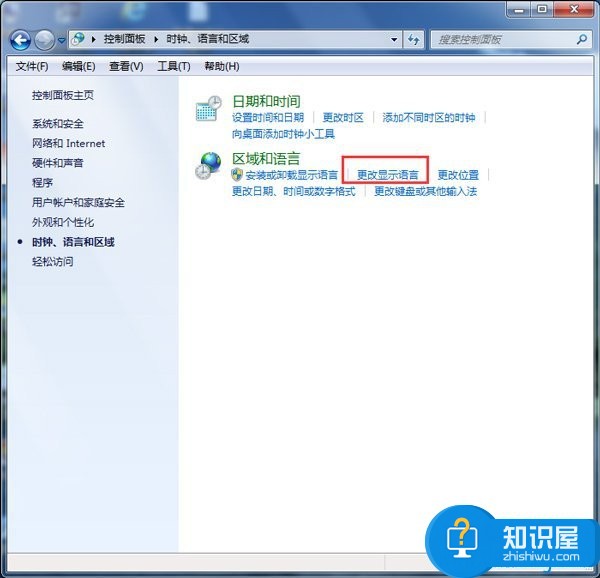Click 向桌面添加时钟小工具 link

(x=284, y=134)
